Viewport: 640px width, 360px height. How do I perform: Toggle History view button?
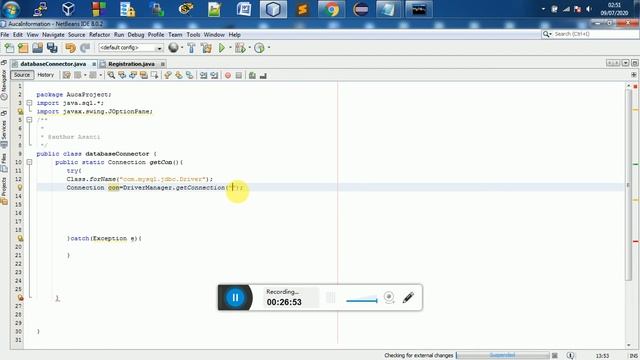[46, 75]
